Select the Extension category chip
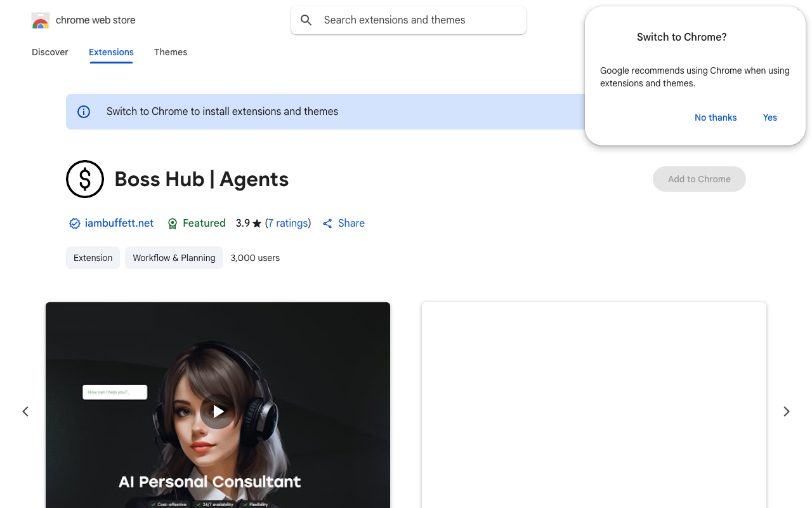 coord(93,258)
